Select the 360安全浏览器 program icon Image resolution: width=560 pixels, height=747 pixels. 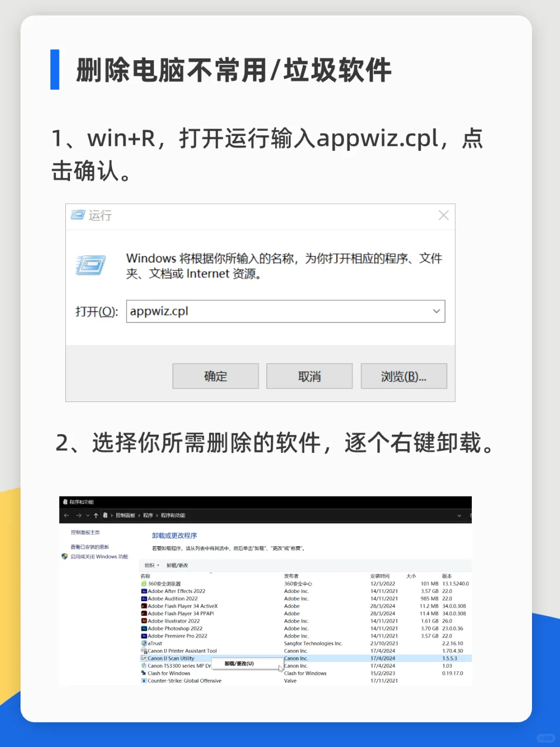click(144, 584)
